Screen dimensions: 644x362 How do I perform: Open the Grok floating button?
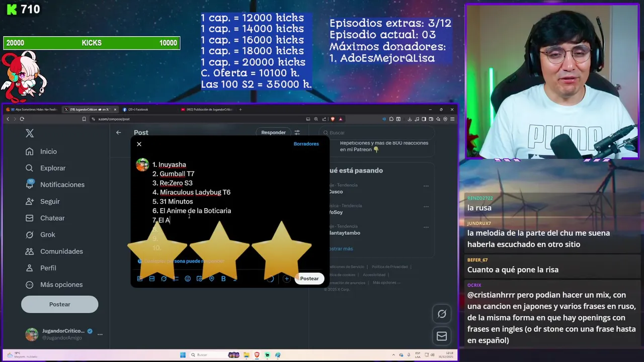click(x=442, y=314)
